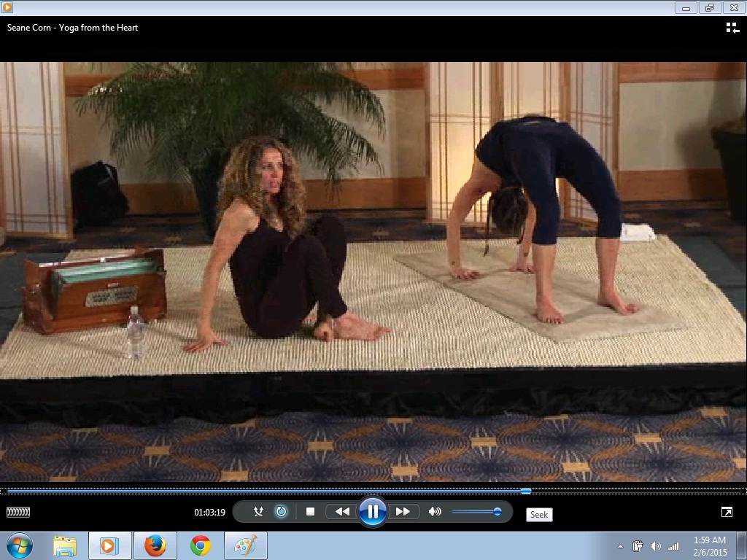Click the visualization bars icon beside time
747x560 pixels.
(18, 513)
